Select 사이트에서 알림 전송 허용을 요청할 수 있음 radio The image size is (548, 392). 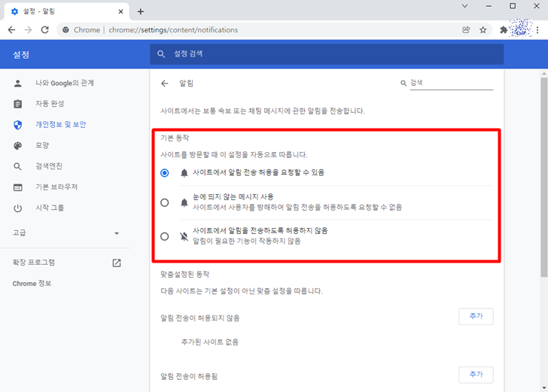pyautogui.click(x=165, y=173)
